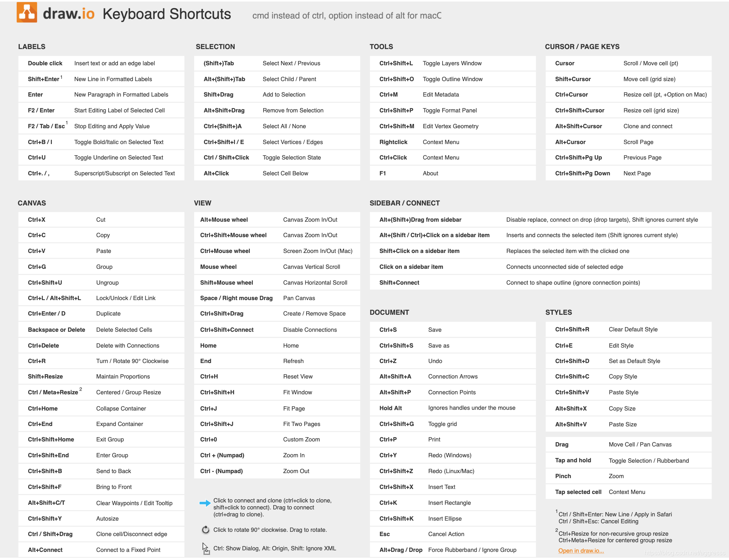Image resolution: width=729 pixels, height=560 pixels.
Task: Click the draw.io orange logo icon
Action: pos(27,12)
